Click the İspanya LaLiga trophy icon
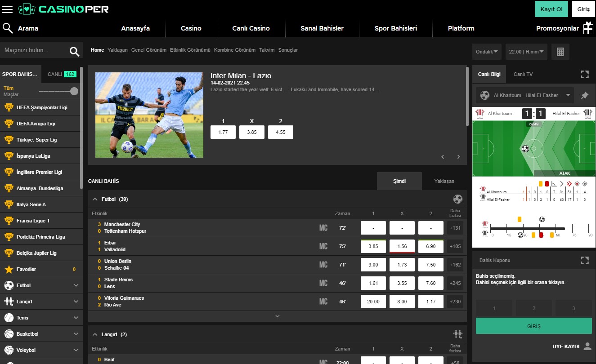Viewport: 596px width, 364px height. point(9,156)
